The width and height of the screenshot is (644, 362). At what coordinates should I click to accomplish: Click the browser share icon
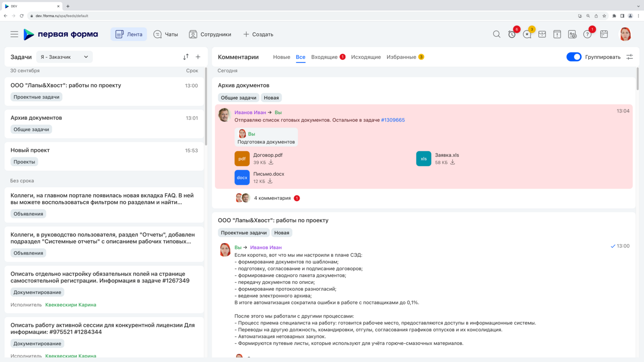[x=596, y=16]
